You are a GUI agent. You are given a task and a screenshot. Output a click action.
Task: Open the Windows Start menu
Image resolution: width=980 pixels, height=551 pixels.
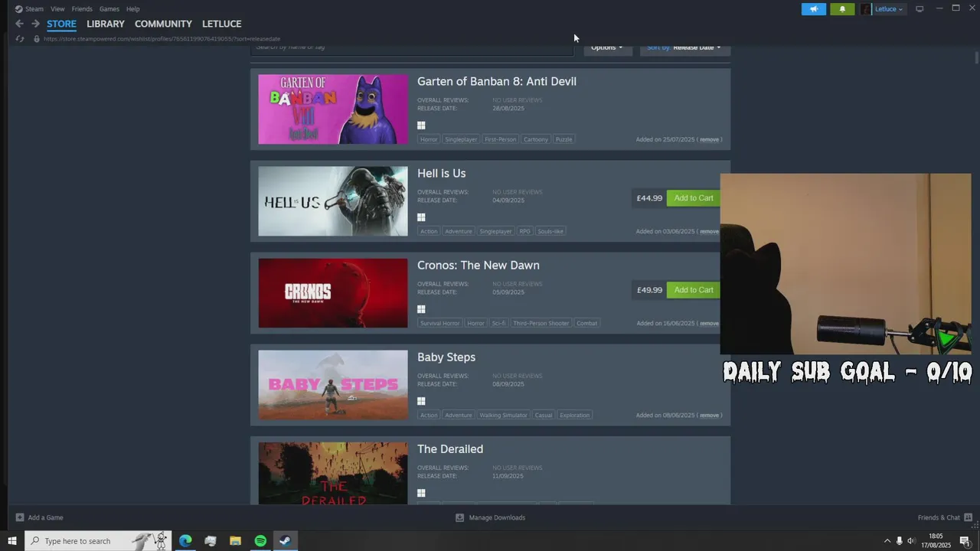12,541
